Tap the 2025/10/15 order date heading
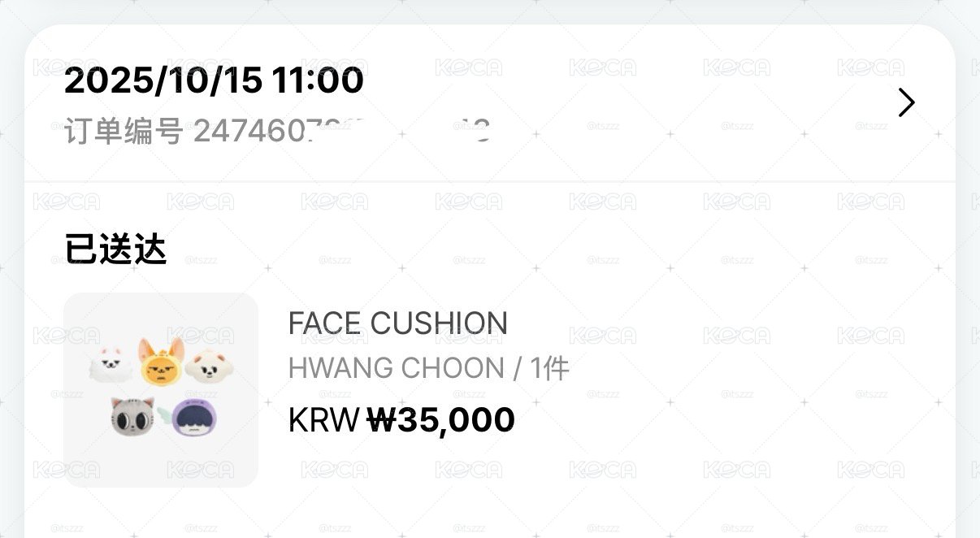This screenshot has height=538, width=980. (214, 80)
